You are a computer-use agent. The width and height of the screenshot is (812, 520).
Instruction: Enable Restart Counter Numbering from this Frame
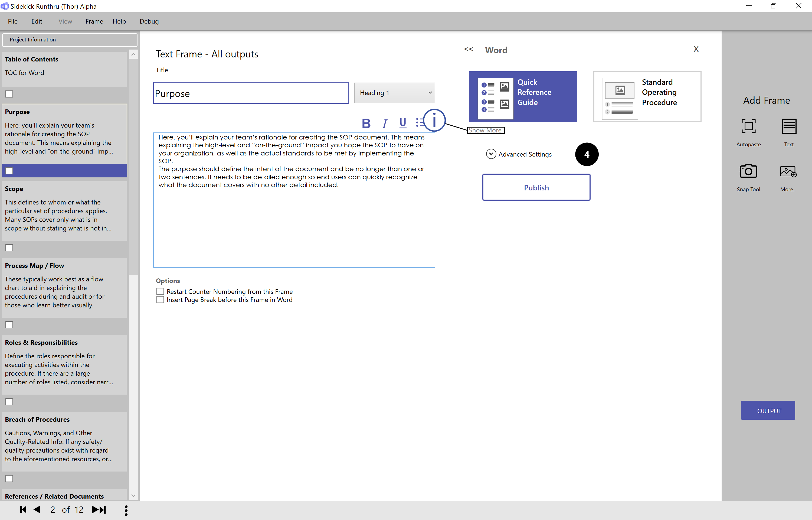(160, 291)
